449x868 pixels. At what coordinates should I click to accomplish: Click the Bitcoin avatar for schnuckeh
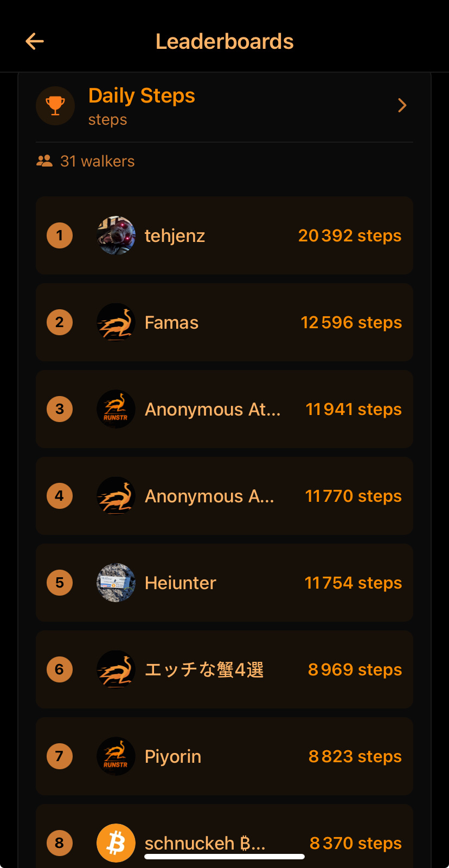[116, 843]
